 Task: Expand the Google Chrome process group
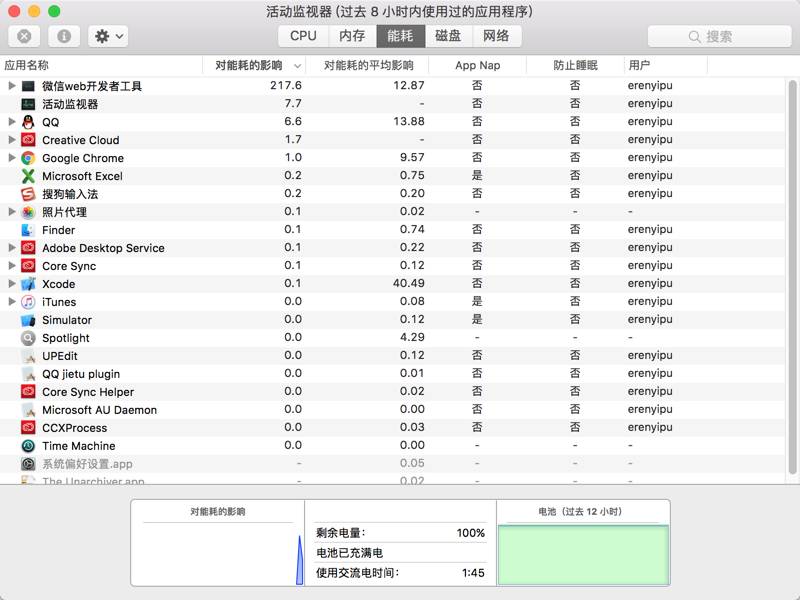point(12,158)
